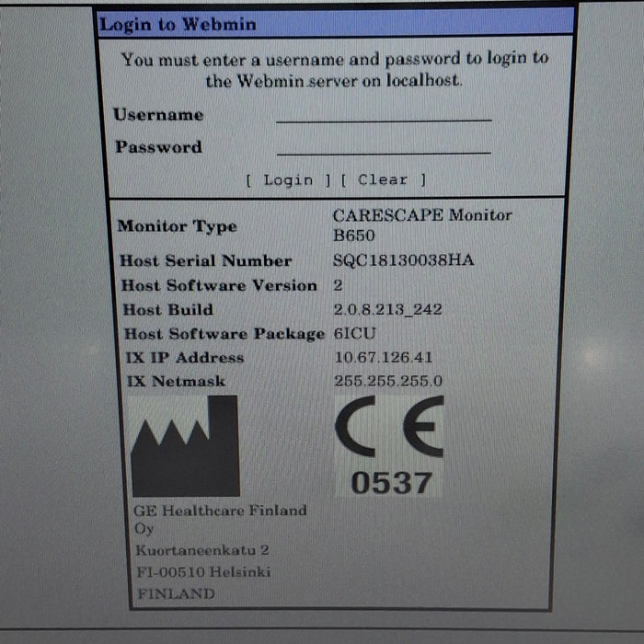The image size is (644, 644).
Task: Click the 'Password' label
Action: [159, 147]
